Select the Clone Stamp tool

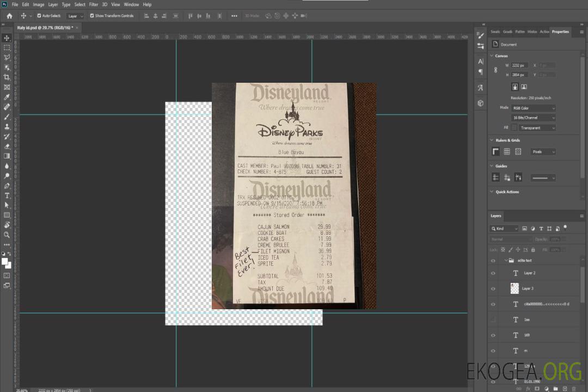7,127
